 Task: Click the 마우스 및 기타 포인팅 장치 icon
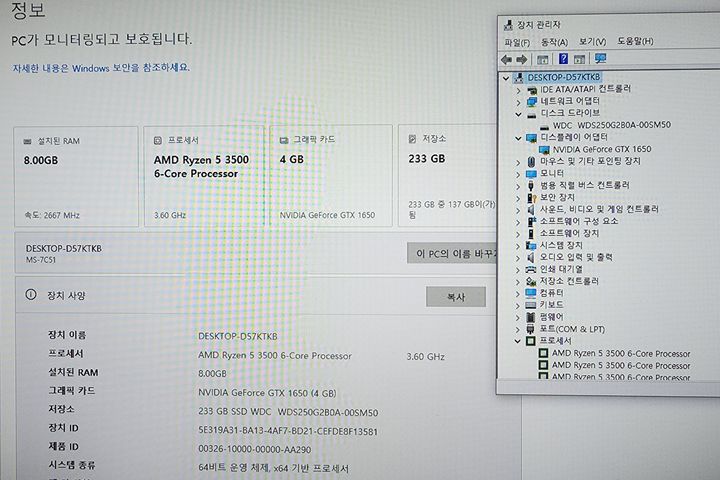[531, 161]
